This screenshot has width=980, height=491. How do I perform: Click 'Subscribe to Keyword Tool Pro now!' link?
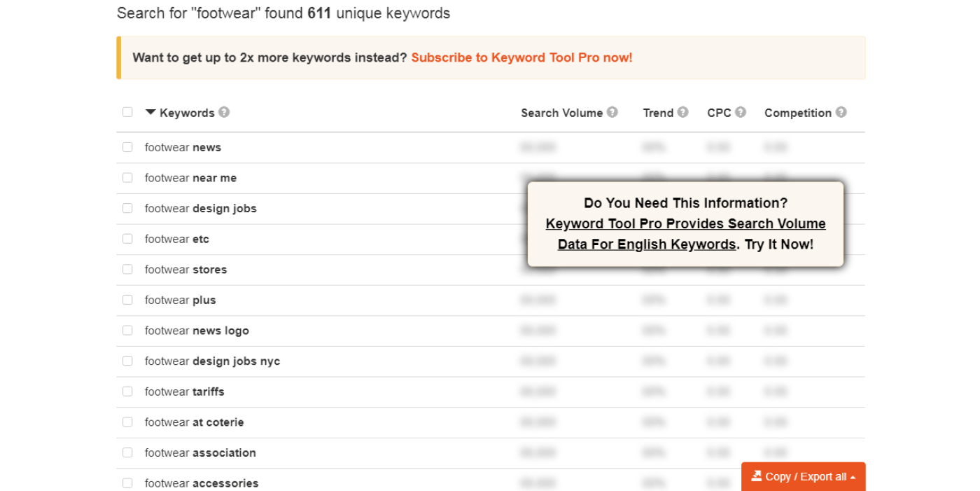(x=521, y=57)
